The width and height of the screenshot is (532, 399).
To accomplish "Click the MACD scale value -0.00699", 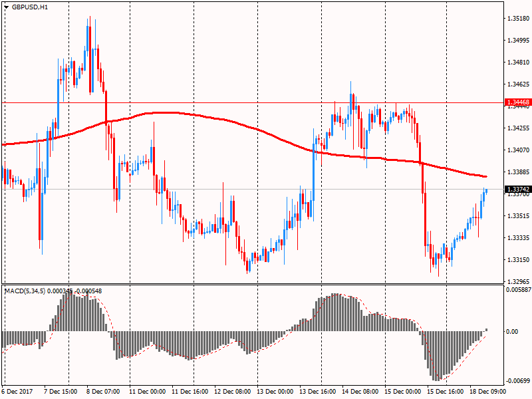I will (x=518, y=380).
